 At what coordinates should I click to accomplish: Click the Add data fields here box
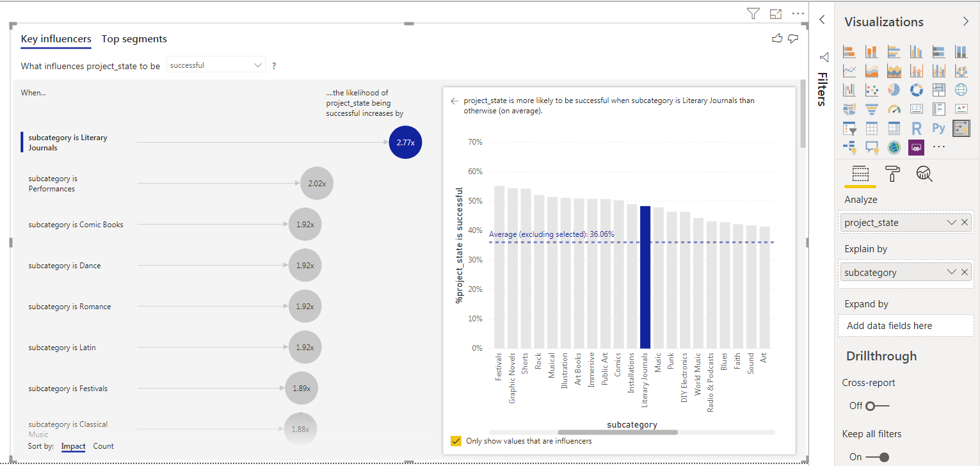[905, 325]
